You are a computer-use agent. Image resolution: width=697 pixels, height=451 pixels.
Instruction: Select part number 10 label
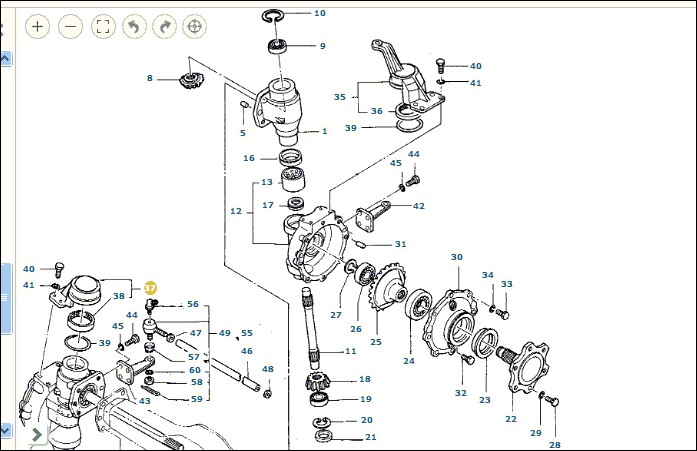320,14
